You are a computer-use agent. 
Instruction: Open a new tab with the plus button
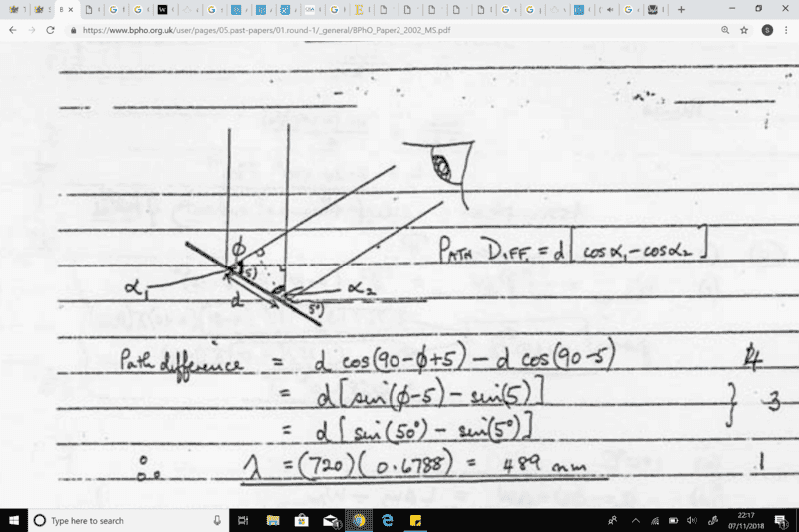click(681, 9)
